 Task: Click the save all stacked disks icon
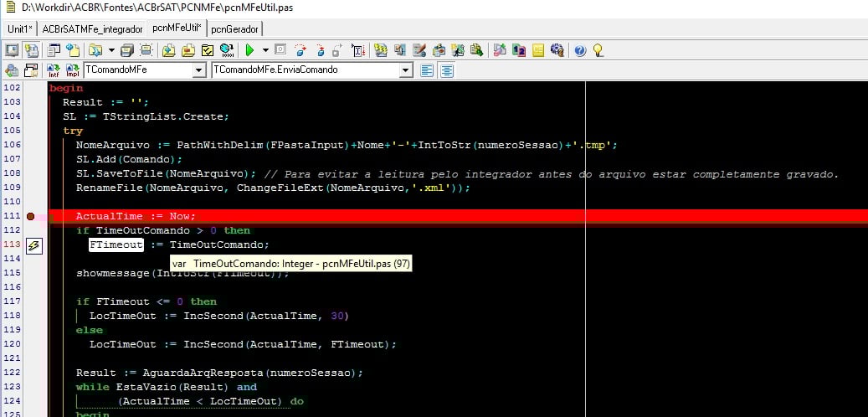[x=127, y=50]
